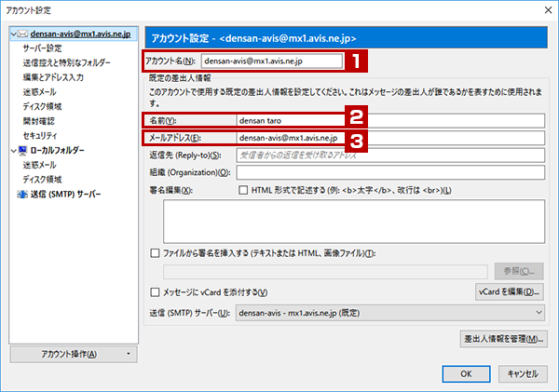The width and height of the screenshot is (559, 392).
Task: Select 送信 (SMTP) サーバー in sidebar
Action: click(65, 195)
